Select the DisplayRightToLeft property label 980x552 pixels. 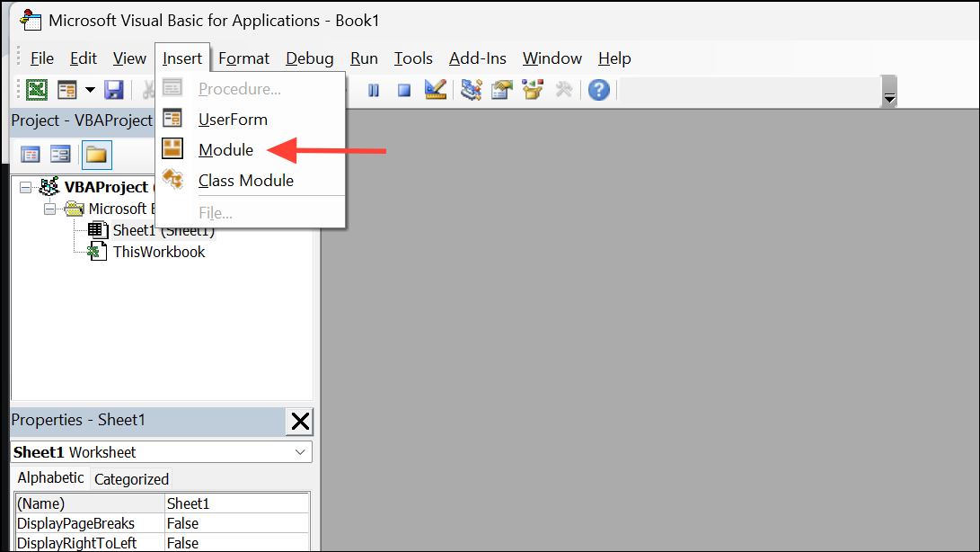[x=89, y=543]
